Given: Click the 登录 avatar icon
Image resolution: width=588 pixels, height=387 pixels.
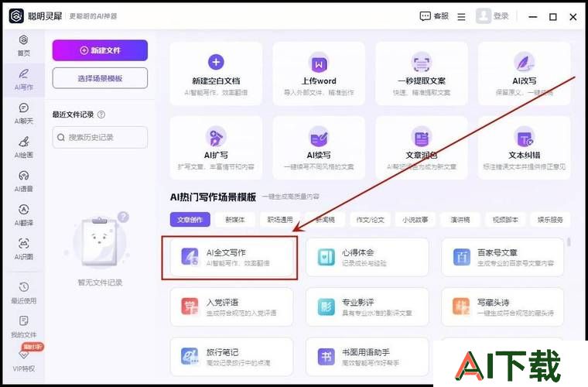Looking at the screenshot, I should tap(483, 15).
